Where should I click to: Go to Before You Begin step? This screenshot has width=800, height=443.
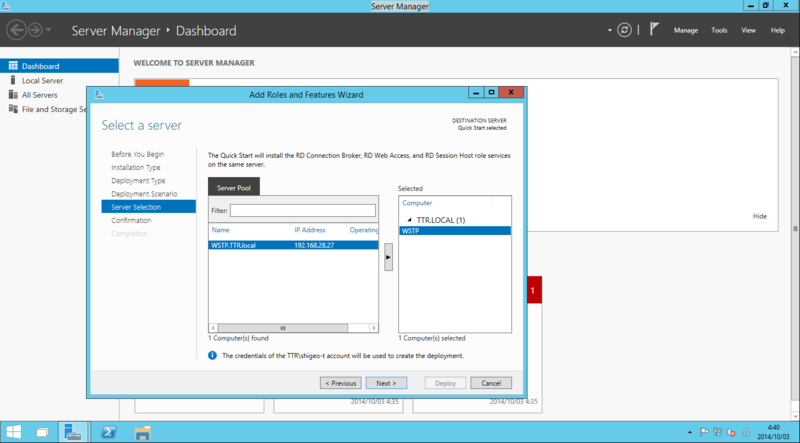(x=138, y=154)
